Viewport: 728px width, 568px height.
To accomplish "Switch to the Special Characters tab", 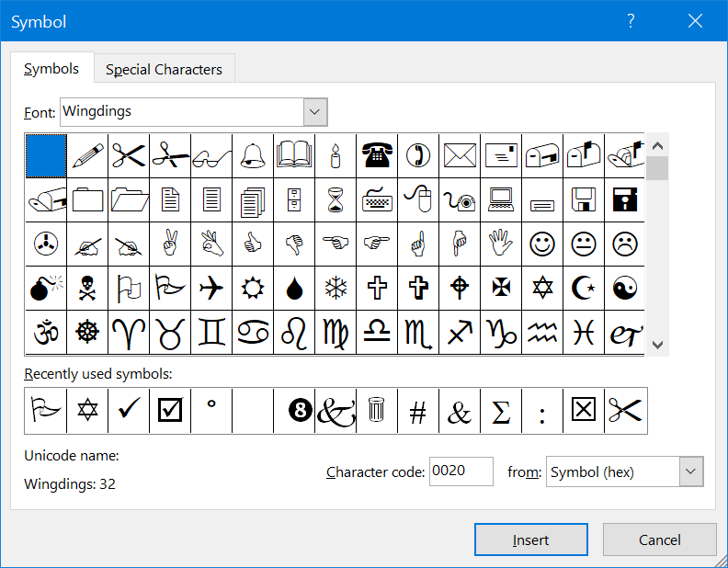I will pos(164,69).
